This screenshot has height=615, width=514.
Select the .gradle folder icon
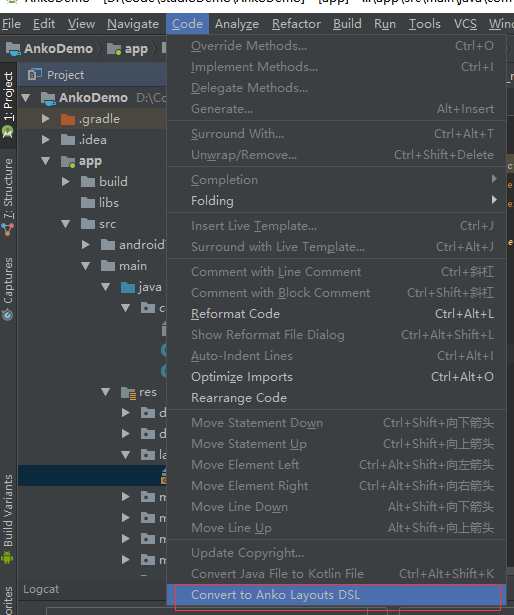coord(68,119)
